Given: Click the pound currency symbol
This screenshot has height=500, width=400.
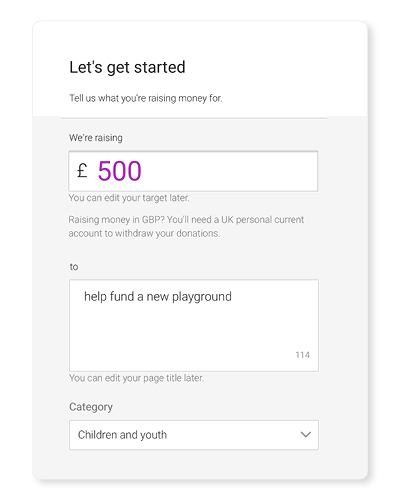Looking at the screenshot, I should 82,171.
